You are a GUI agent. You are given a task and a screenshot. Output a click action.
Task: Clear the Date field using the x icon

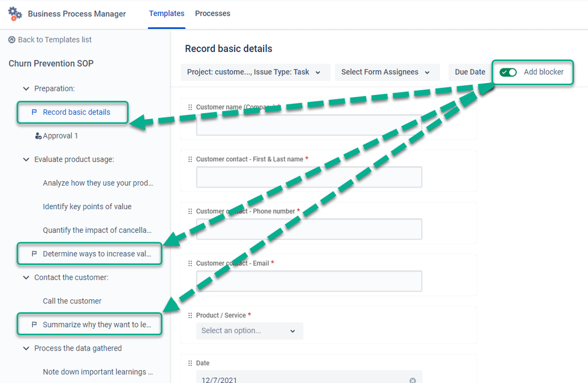pos(413,380)
